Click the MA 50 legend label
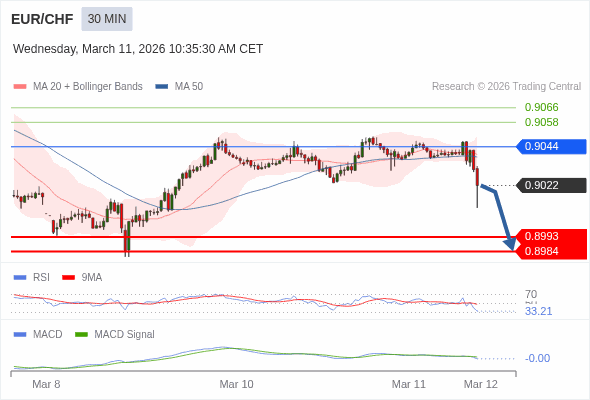 (x=189, y=87)
